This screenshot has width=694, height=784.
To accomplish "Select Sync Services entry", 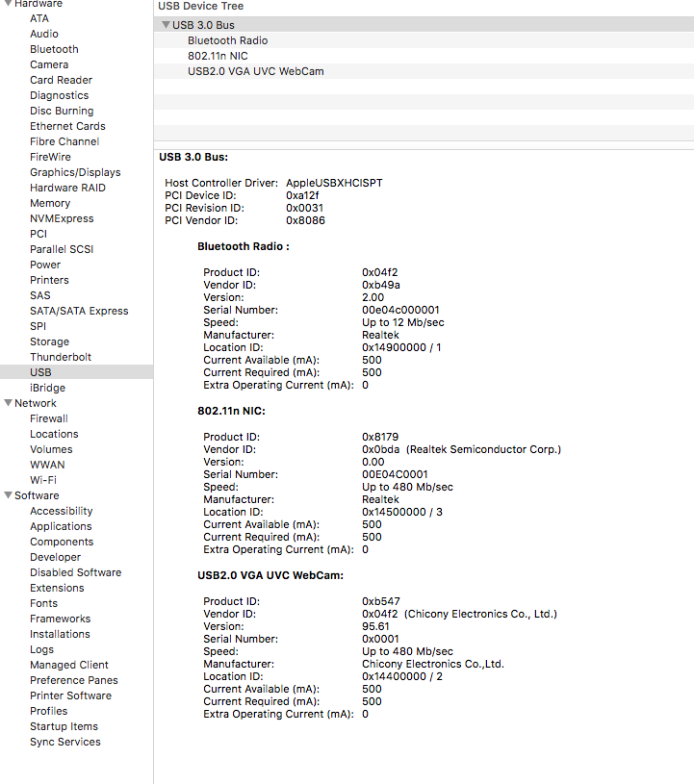I will [x=65, y=742].
